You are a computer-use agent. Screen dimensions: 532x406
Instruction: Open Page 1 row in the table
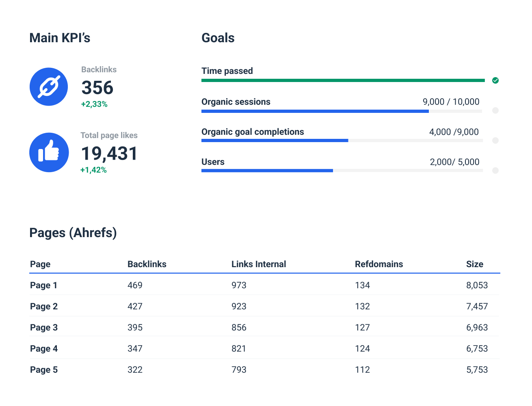[43, 285]
